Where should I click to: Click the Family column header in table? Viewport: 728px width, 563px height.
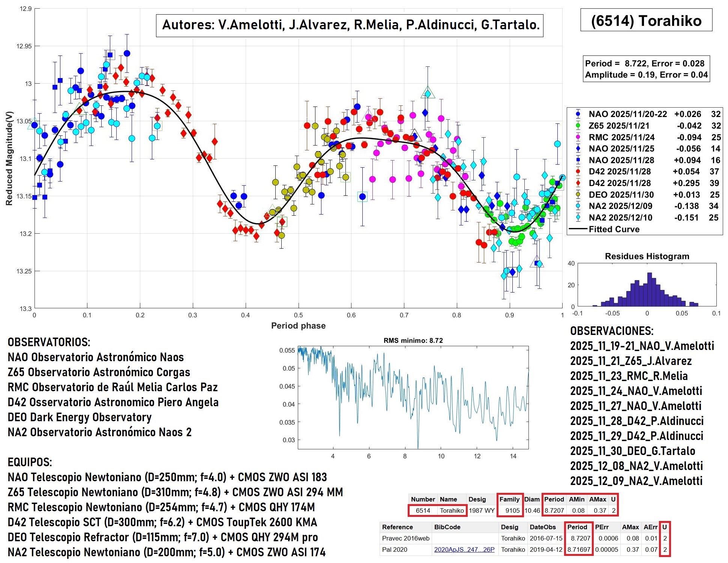point(509,499)
